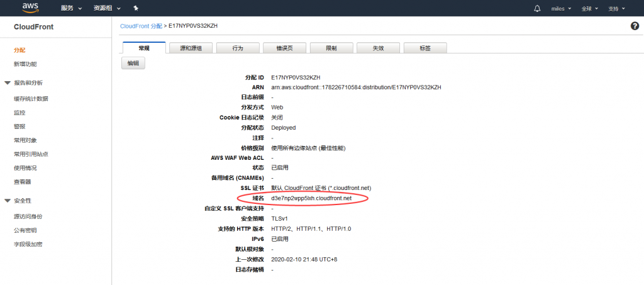Switch to the 行为 tab

(238, 48)
